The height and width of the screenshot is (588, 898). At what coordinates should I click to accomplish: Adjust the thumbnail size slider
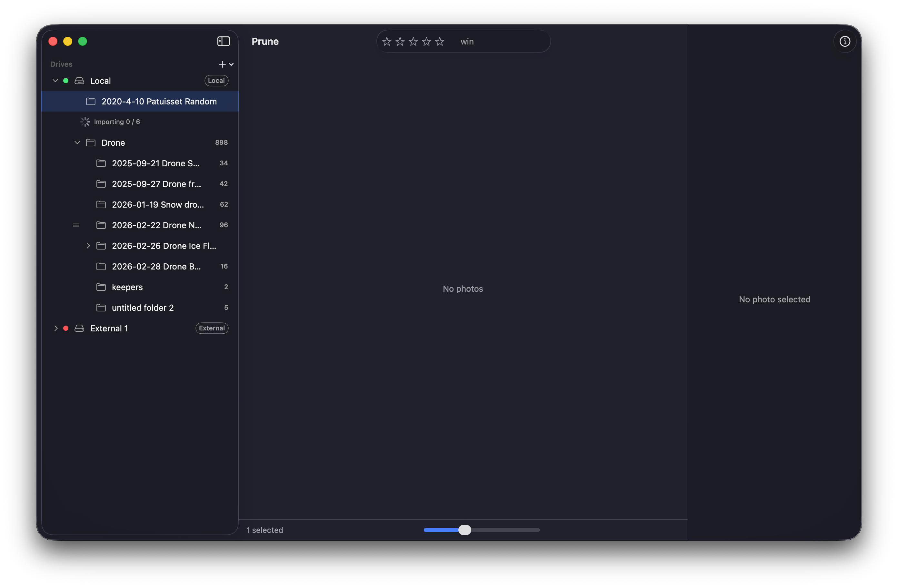click(x=464, y=530)
